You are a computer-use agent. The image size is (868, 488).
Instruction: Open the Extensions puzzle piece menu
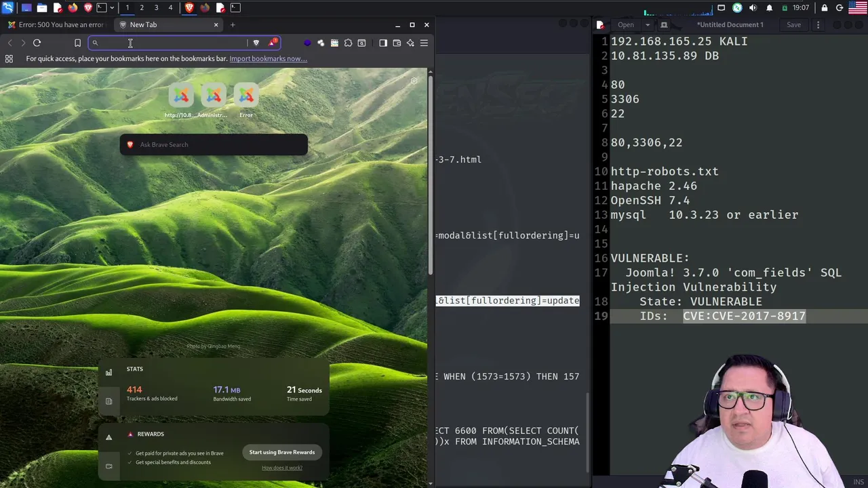pos(348,43)
